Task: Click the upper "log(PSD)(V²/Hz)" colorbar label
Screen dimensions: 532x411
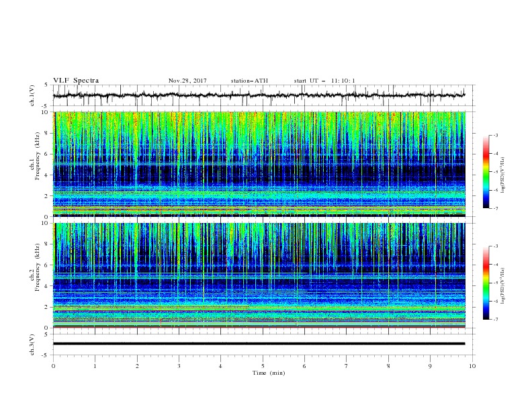Action: tap(502, 175)
